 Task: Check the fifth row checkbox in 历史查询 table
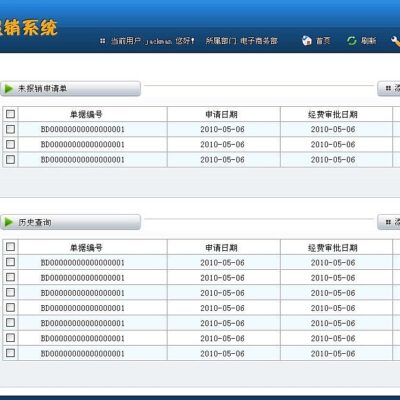coord(10,323)
